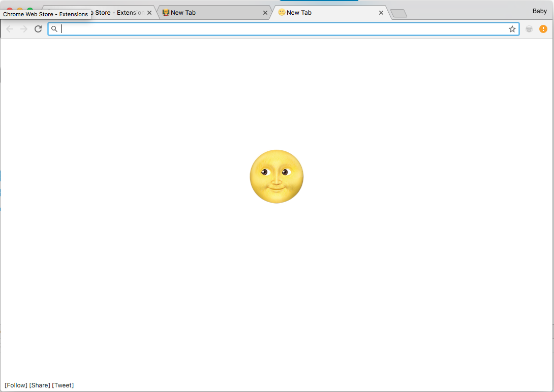The height and width of the screenshot is (392, 554).
Task: Click the Tweet link
Action: click(x=63, y=385)
